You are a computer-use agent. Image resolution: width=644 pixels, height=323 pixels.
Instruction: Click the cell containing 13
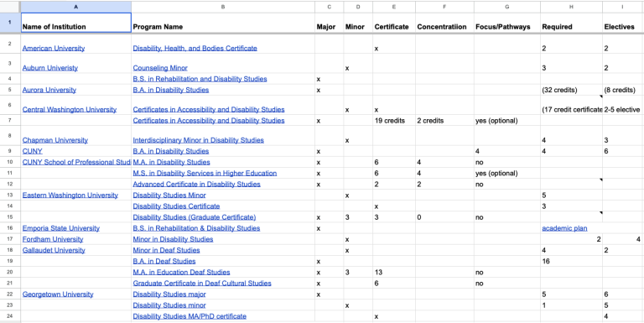394,272
